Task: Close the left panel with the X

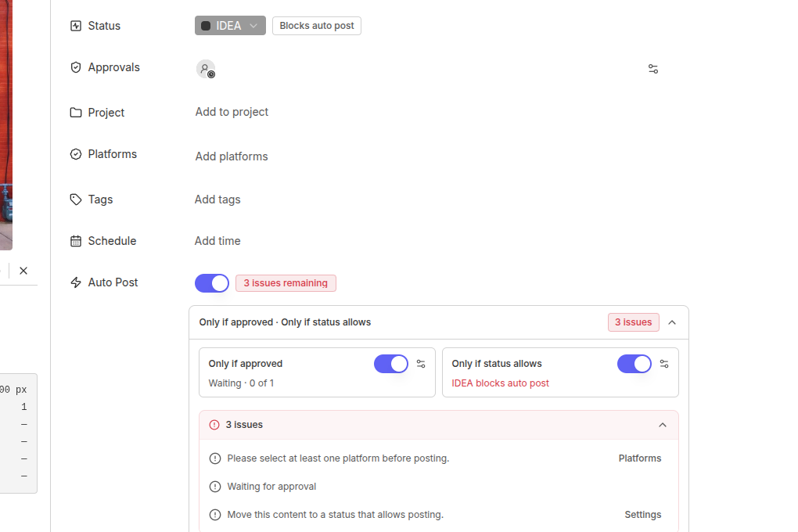Action: pyautogui.click(x=23, y=271)
